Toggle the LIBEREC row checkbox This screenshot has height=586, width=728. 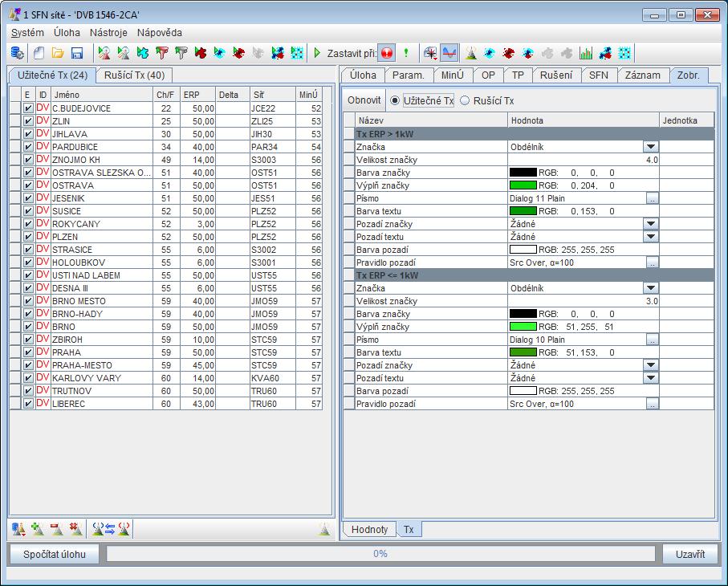[28, 404]
